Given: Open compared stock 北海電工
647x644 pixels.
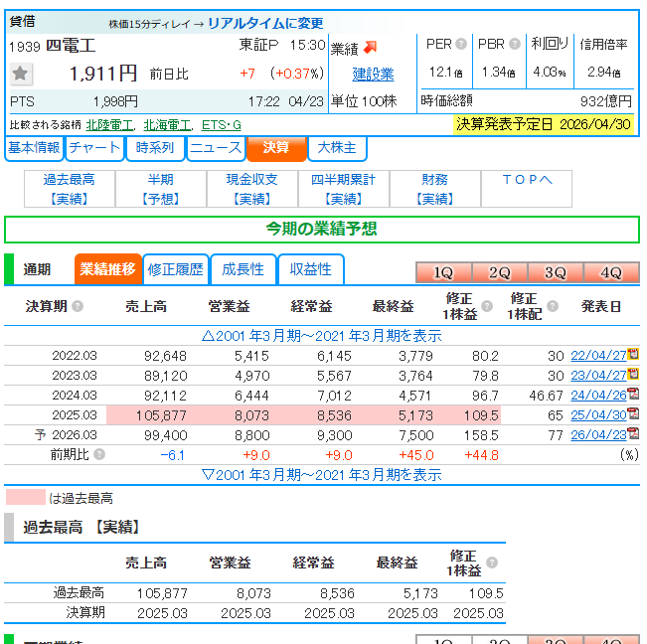Looking at the screenshot, I should pyautogui.click(x=167, y=125).
